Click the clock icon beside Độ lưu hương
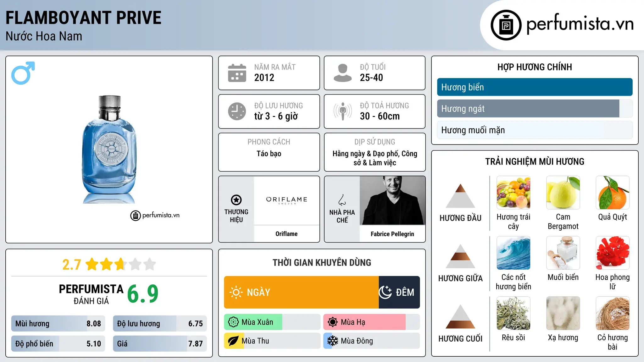The image size is (644, 362). [x=237, y=111]
